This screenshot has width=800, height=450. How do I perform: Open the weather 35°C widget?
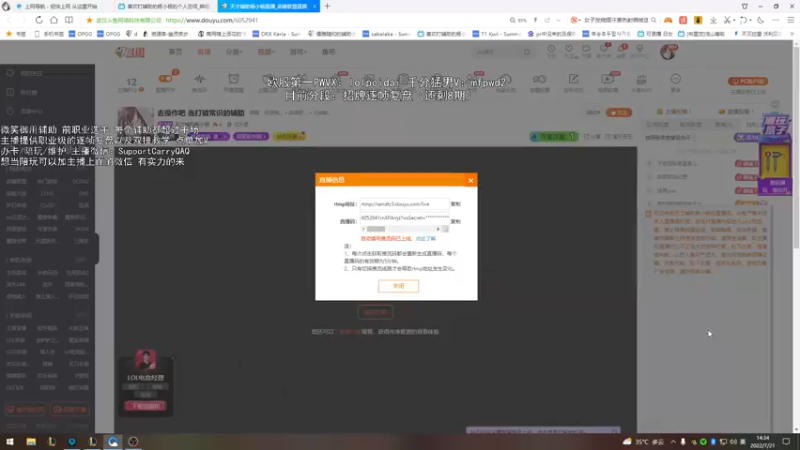[643, 442]
